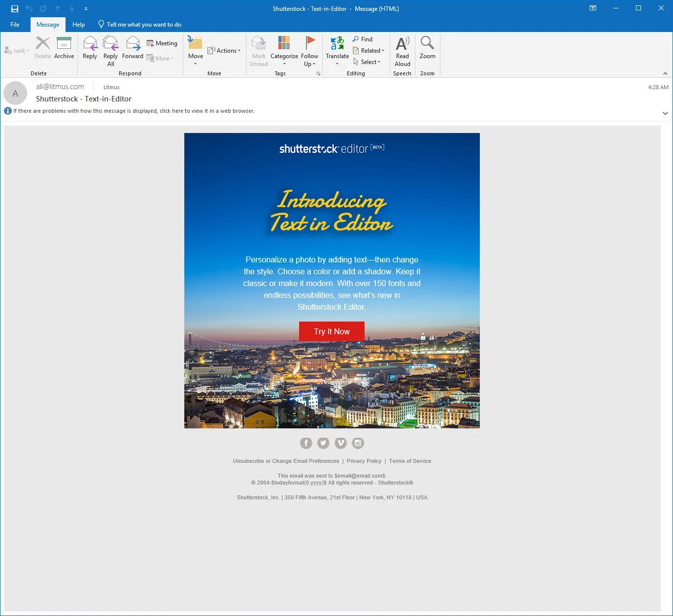Collapse the ribbon with the chevron
The width and height of the screenshot is (673, 616).
click(x=665, y=73)
